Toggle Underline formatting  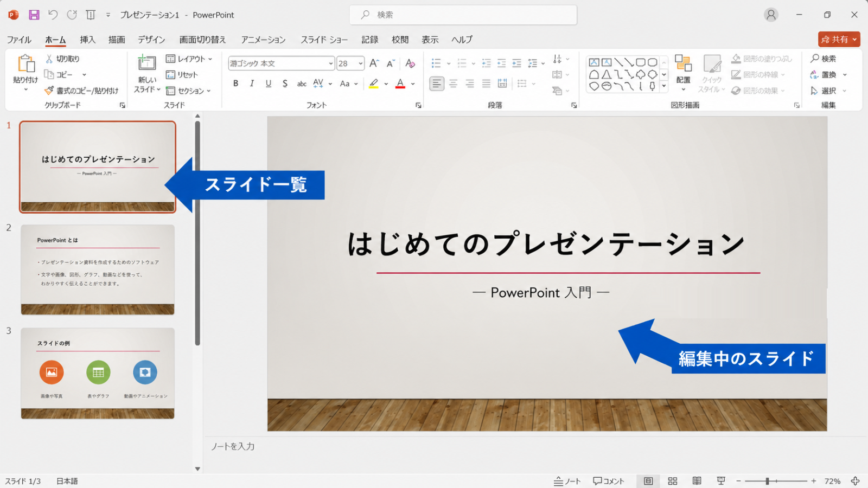(269, 84)
